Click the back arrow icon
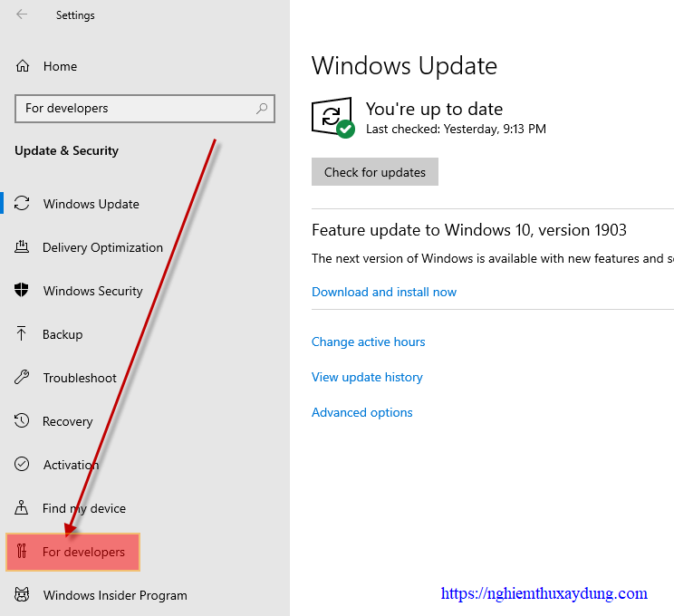 coord(22,14)
